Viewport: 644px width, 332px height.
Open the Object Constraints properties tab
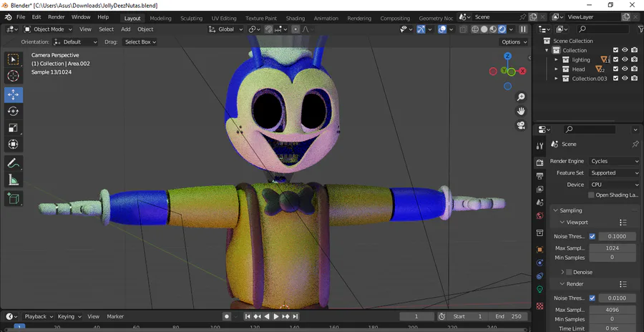coord(540,275)
